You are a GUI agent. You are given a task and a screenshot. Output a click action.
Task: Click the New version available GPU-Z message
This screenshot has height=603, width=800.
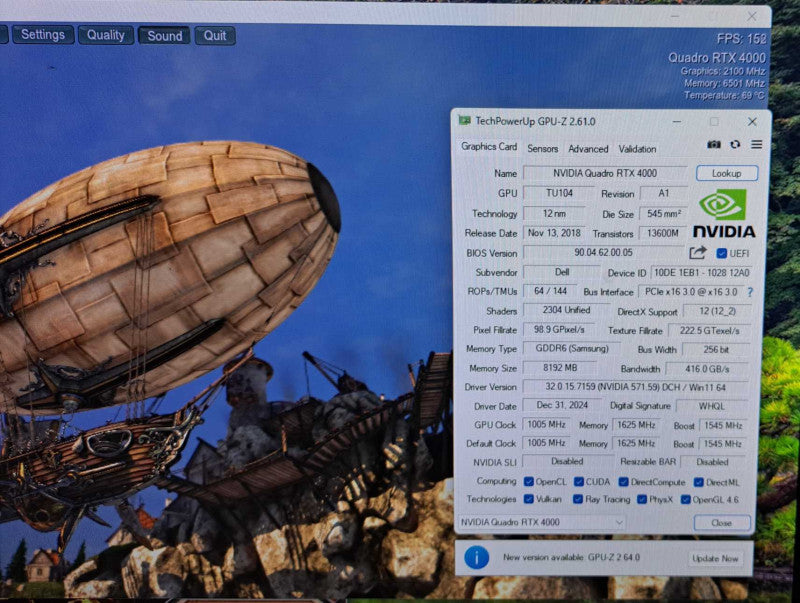click(x=571, y=558)
